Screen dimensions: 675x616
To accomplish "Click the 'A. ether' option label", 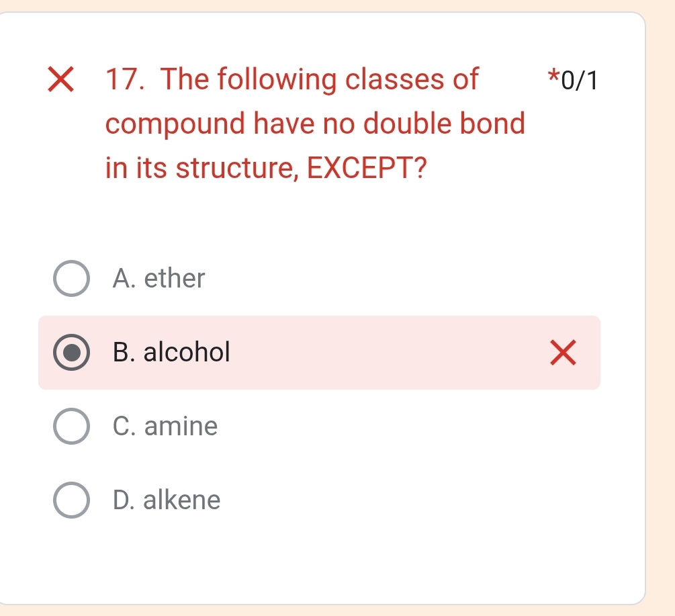I will [x=159, y=278].
